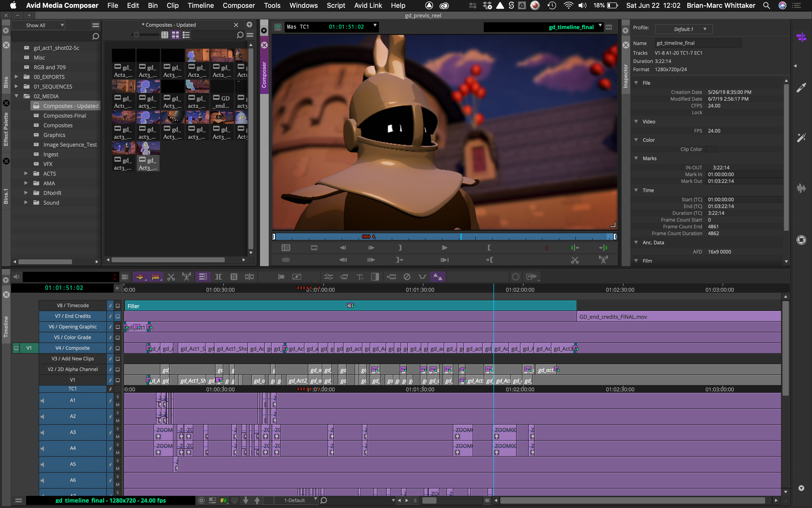Open the Timeline menu
Image resolution: width=812 pixels, height=508 pixels.
coord(200,6)
